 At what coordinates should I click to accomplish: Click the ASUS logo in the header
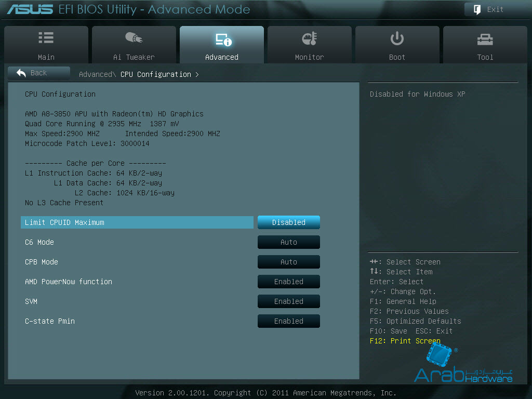[x=30, y=9]
